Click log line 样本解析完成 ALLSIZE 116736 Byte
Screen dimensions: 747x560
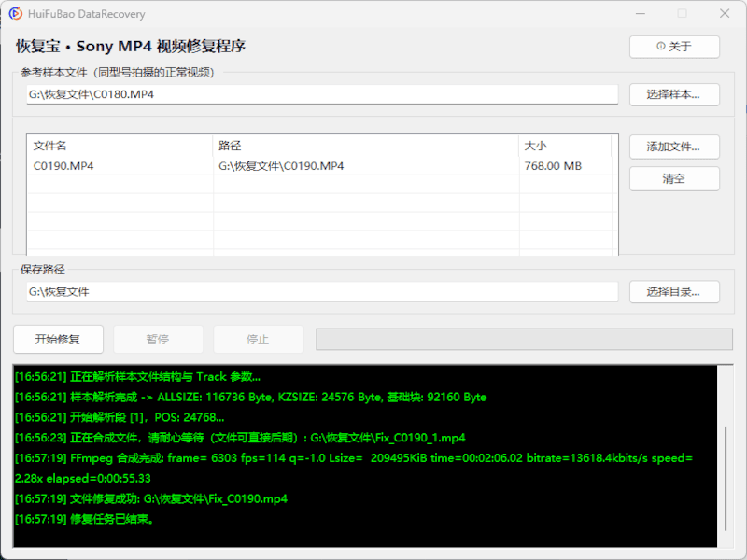(x=250, y=398)
